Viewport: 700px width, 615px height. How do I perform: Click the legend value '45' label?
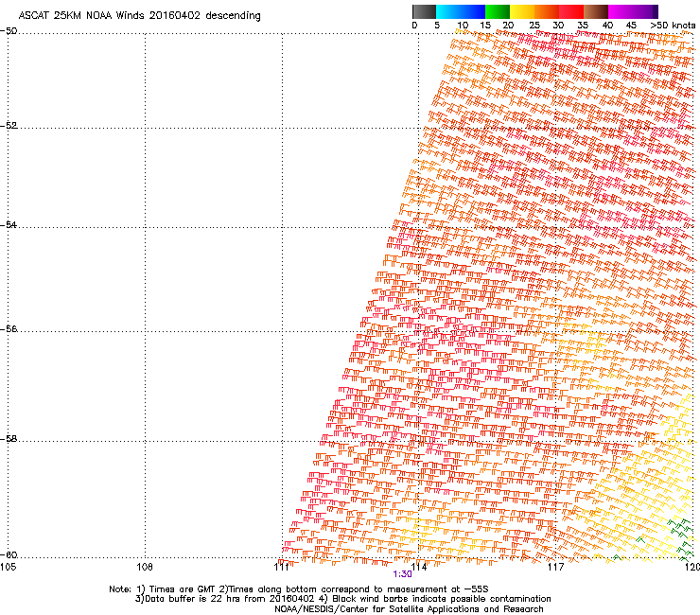(631, 26)
